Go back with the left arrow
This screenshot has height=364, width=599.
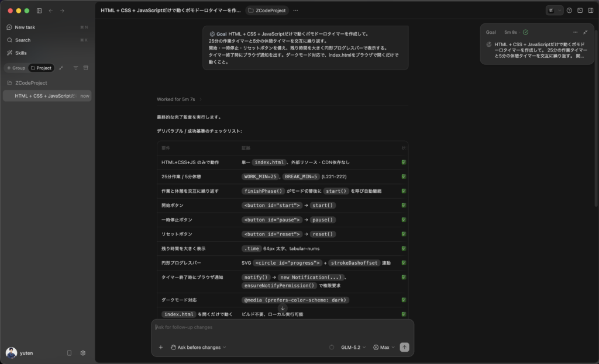(x=50, y=11)
